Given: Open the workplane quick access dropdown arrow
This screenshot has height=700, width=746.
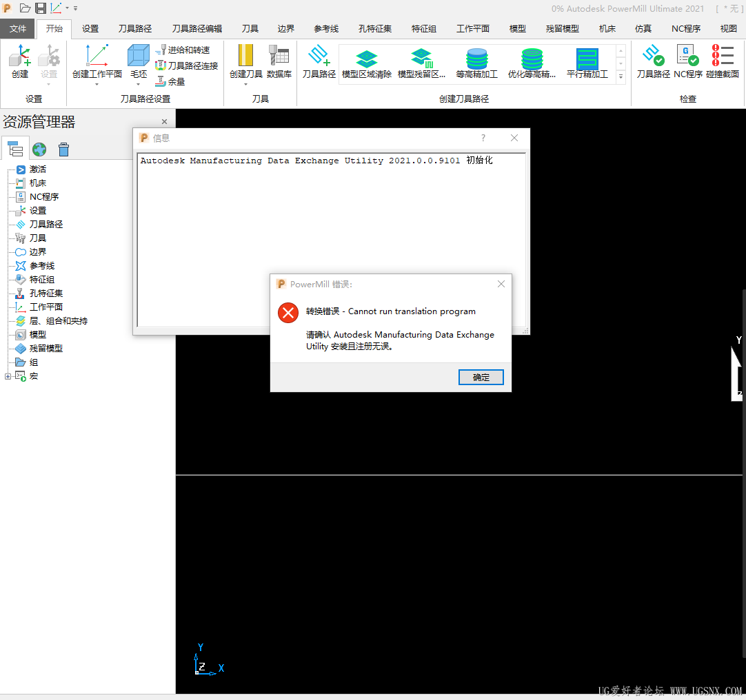Looking at the screenshot, I should 67,8.
